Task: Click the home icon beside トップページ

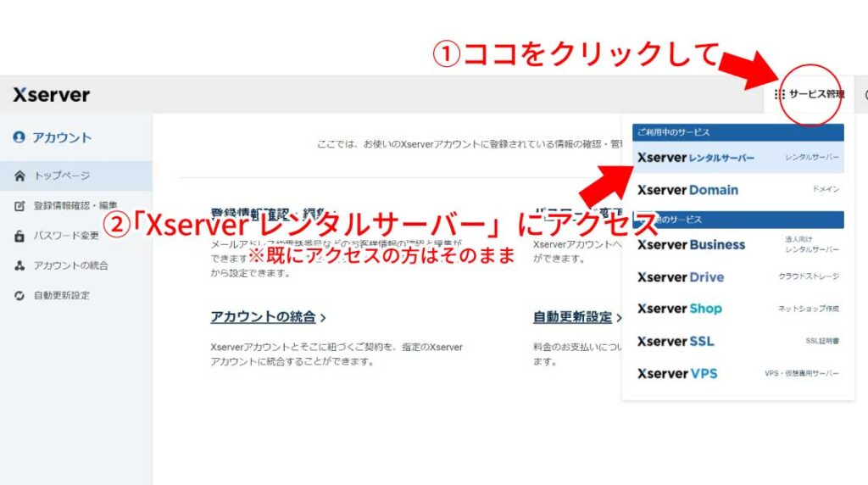Action: coord(19,176)
